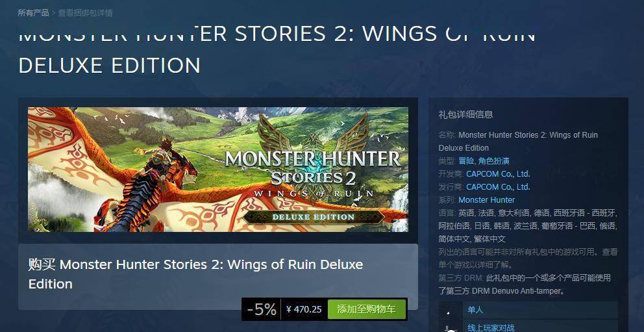Open the CAPCOM Co., Ltd. developer link

point(498,174)
